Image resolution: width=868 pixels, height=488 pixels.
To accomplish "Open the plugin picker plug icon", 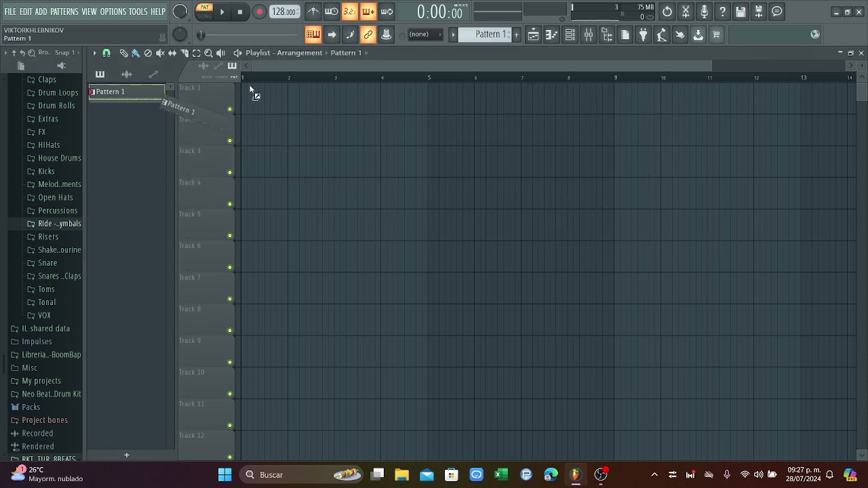I will point(644,35).
